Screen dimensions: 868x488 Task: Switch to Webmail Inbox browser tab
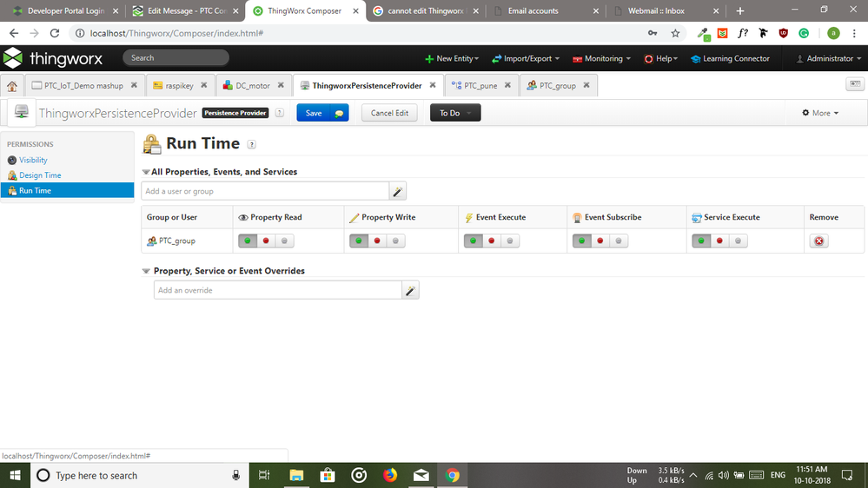coord(656,11)
